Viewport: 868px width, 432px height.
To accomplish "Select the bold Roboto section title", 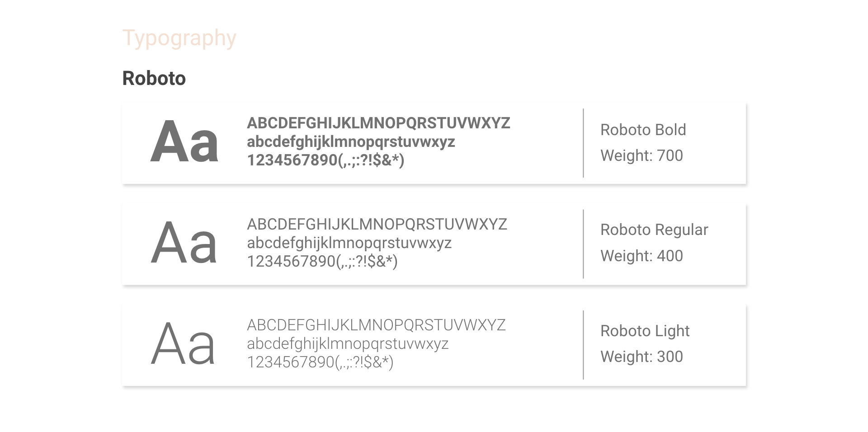I will pos(154,78).
